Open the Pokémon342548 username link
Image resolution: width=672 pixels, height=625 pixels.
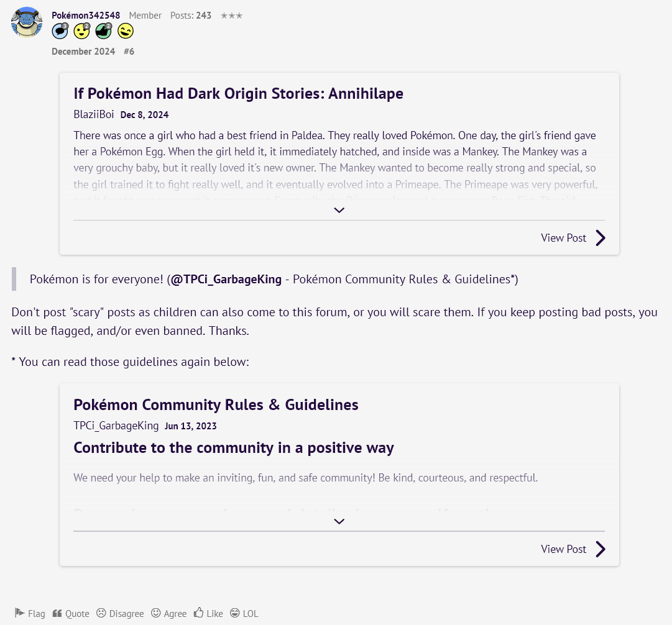pos(86,16)
